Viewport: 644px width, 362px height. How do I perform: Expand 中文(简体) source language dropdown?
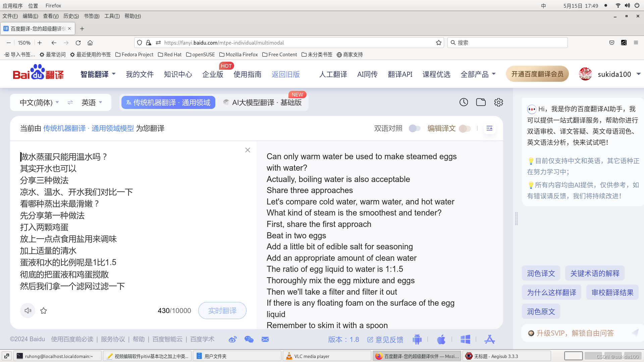point(39,103)
